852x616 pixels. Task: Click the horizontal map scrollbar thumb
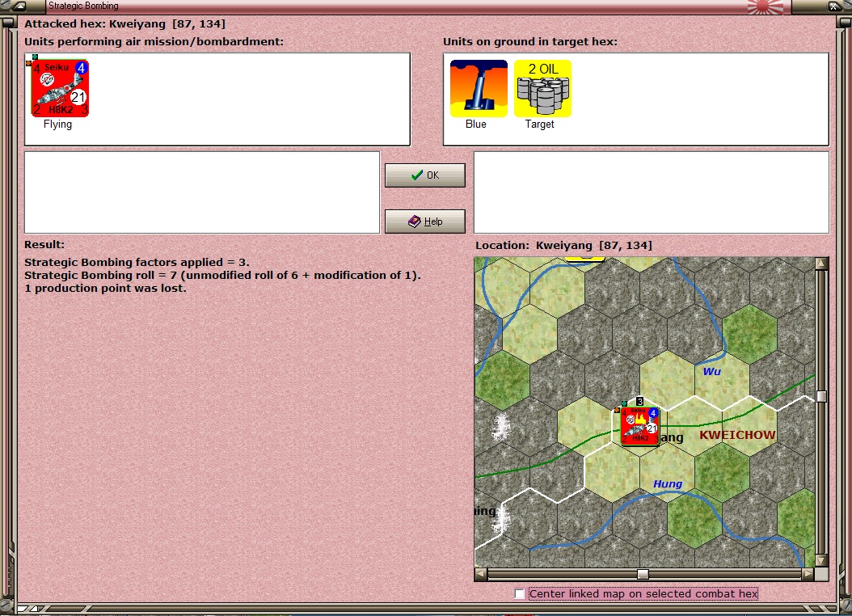[643, 574]
